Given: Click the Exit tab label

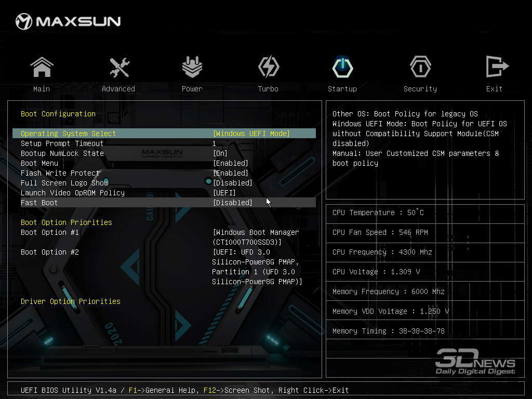Looking at the screenshot, I should pos(494,89).
